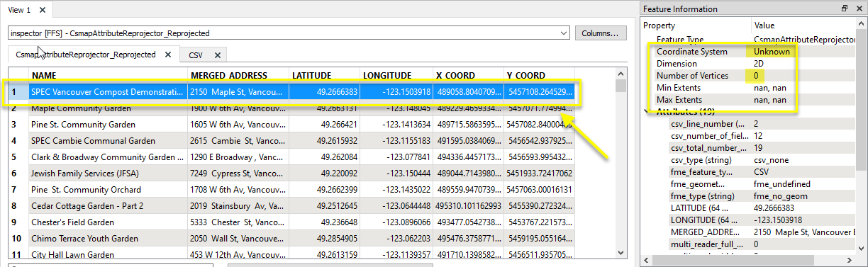Select the Dimension property row

748,64
